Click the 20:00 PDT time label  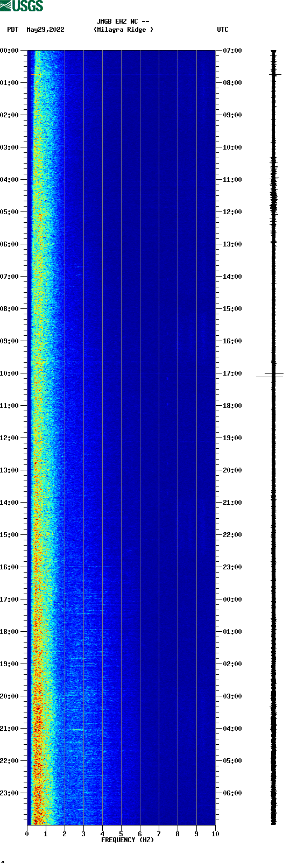tap(10, 696)
